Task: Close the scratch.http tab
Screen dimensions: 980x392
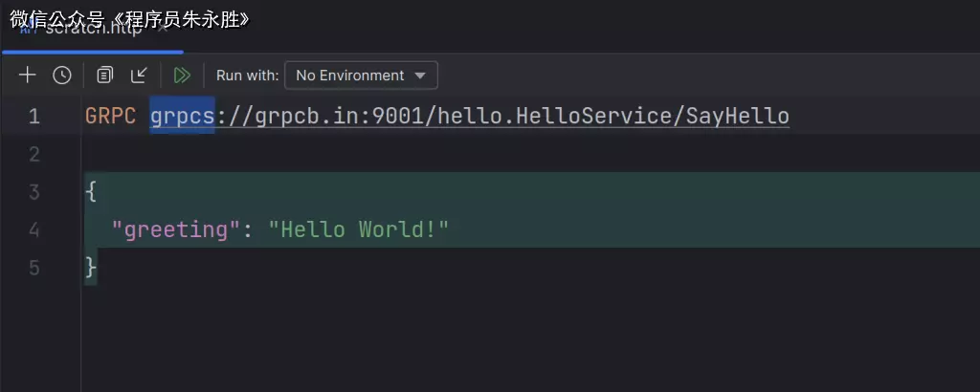Action: pos(163,29)
